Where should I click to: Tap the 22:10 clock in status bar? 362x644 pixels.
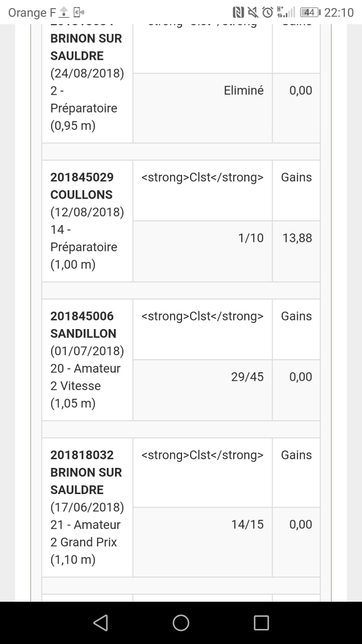(339, 13)
